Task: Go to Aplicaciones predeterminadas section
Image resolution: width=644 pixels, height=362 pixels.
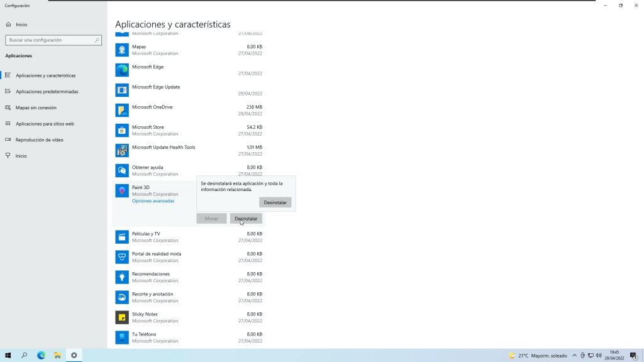Action: (47, 92)
